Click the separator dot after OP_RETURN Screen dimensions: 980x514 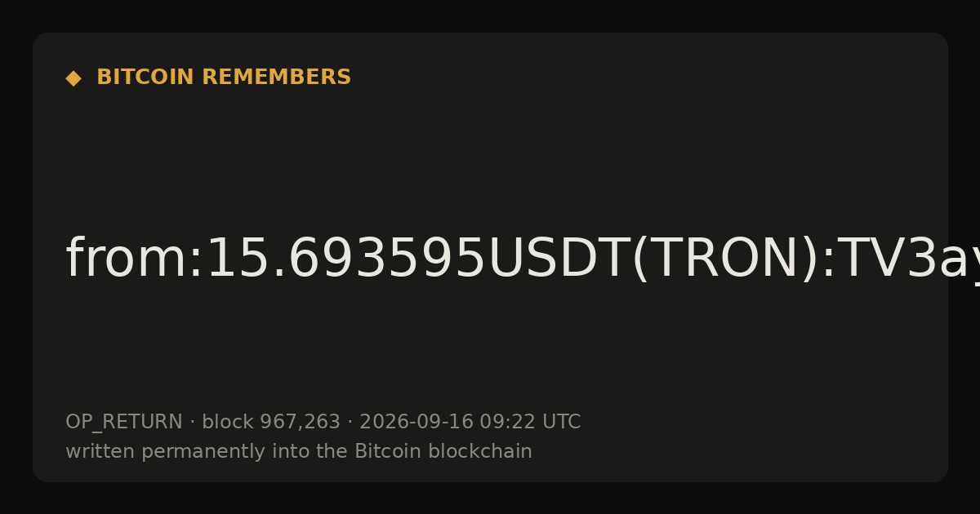(192, 423)
